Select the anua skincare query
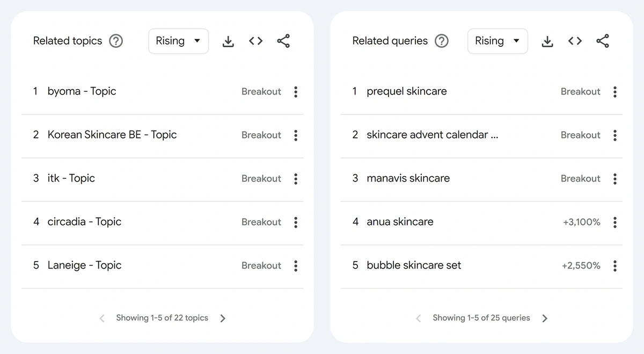644x354 pixels. [x=400, y=222]
